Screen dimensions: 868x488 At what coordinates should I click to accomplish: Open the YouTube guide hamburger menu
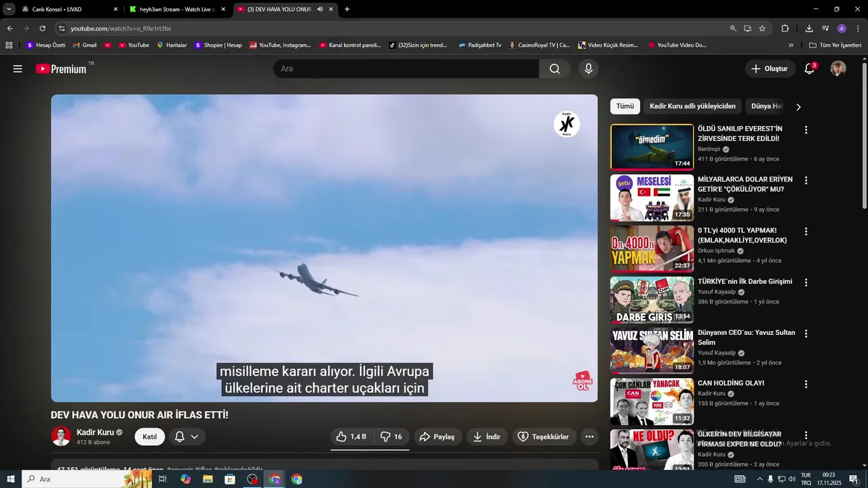(x=18, y=68)
